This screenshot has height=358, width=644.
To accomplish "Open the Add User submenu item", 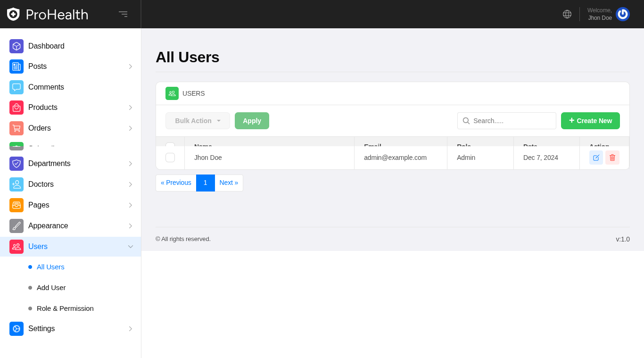I will coord(51,288).
